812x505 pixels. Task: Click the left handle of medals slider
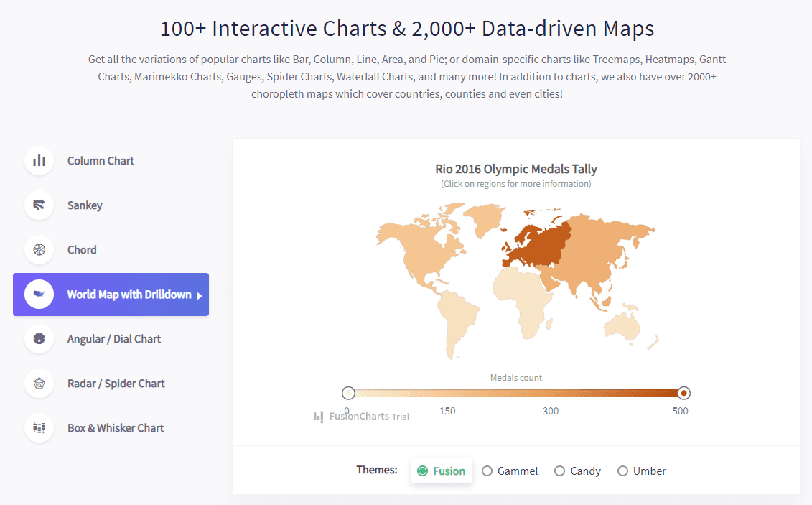click(x=348, y=393)
